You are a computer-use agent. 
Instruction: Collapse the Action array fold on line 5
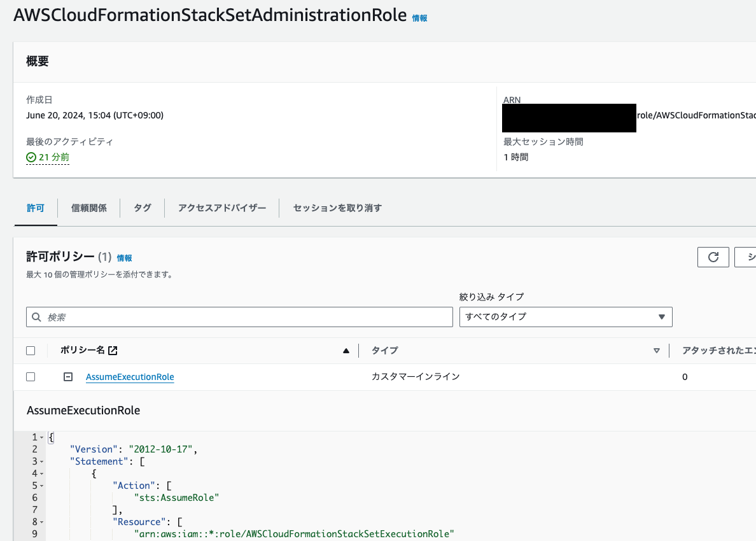click(41, 485)
